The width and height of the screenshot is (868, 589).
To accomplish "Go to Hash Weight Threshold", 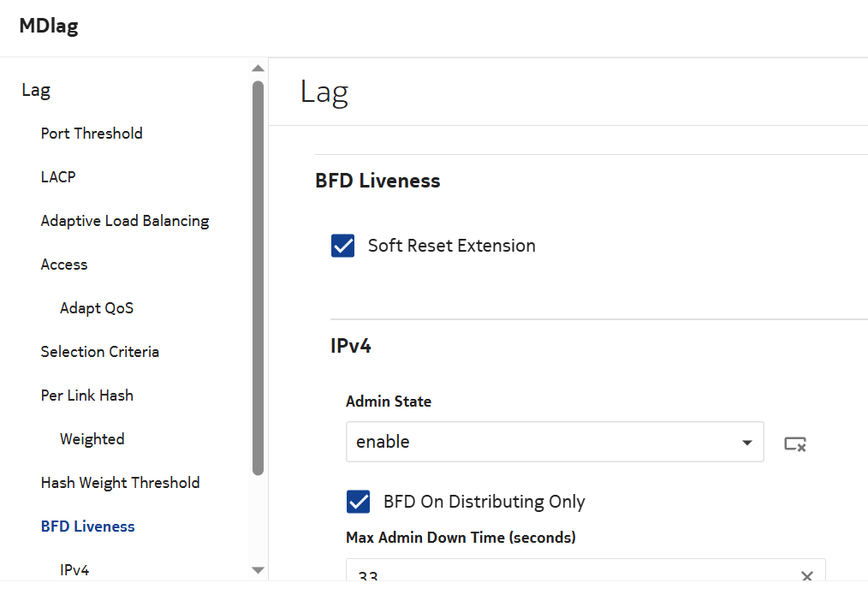I will pyautogui.click(x=120, y=483).
